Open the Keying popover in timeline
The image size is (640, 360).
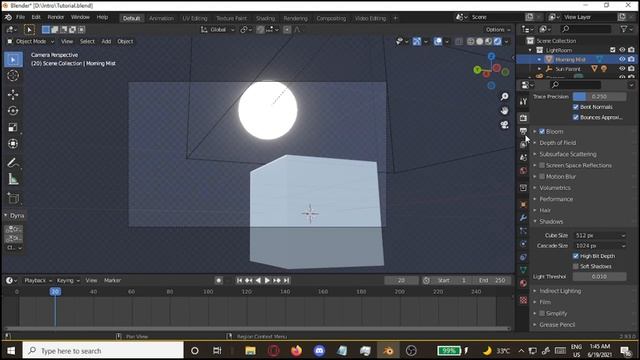click(x=68, y=280)
